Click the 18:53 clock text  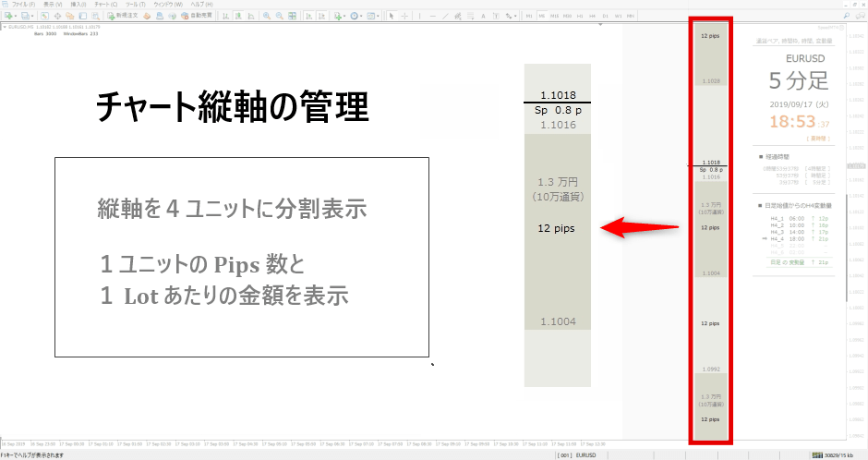(x=792, y=122)
